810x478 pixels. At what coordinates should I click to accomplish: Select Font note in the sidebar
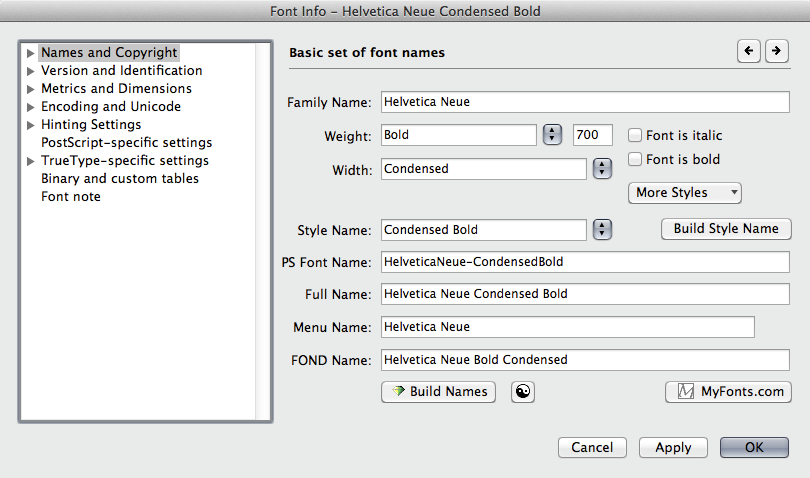click(71, 197)
